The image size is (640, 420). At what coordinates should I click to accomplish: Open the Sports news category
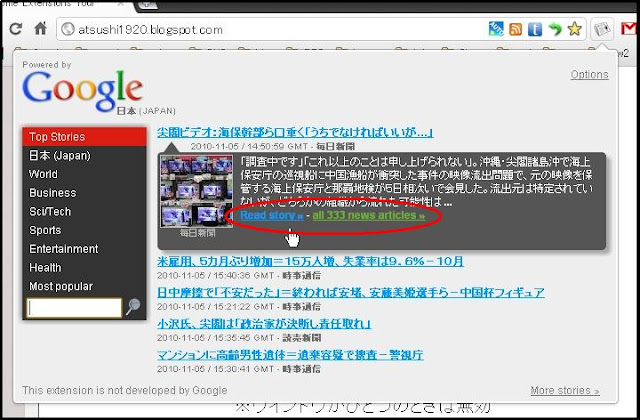click(84, 231)
